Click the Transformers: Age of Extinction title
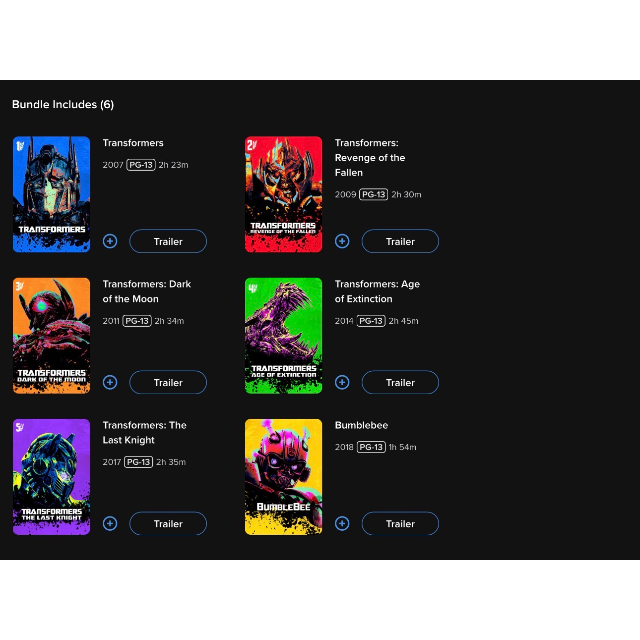The image size is (640, 640). (377, 291)
